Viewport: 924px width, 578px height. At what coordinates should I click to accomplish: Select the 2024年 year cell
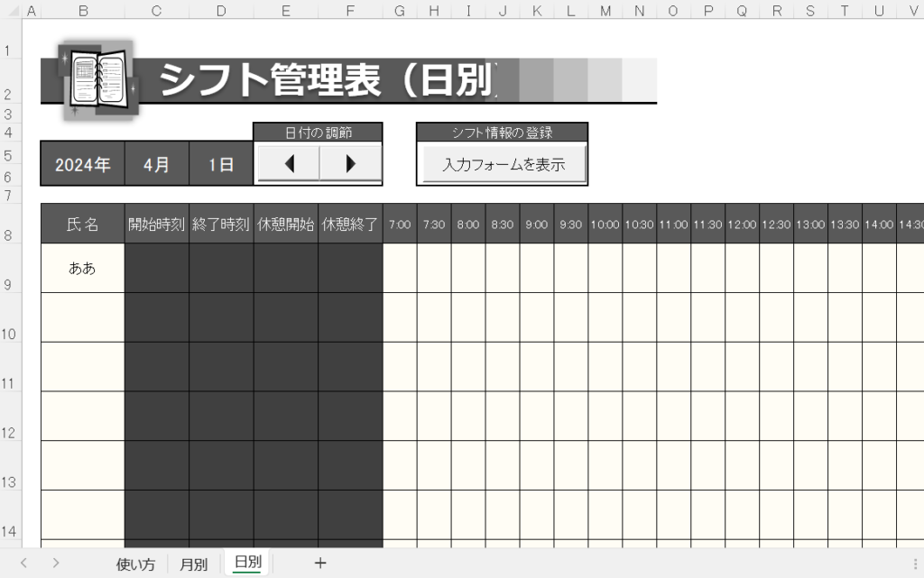82,165
